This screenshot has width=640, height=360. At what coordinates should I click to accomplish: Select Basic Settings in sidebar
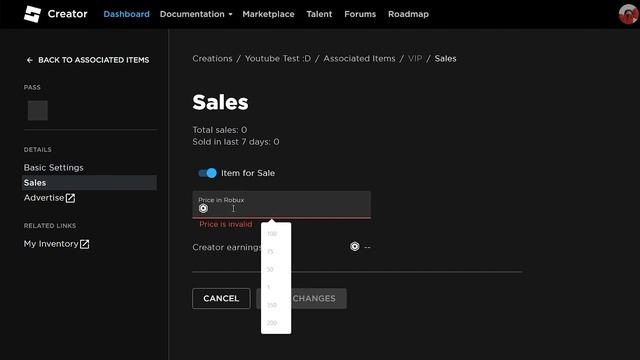(53, 168)
